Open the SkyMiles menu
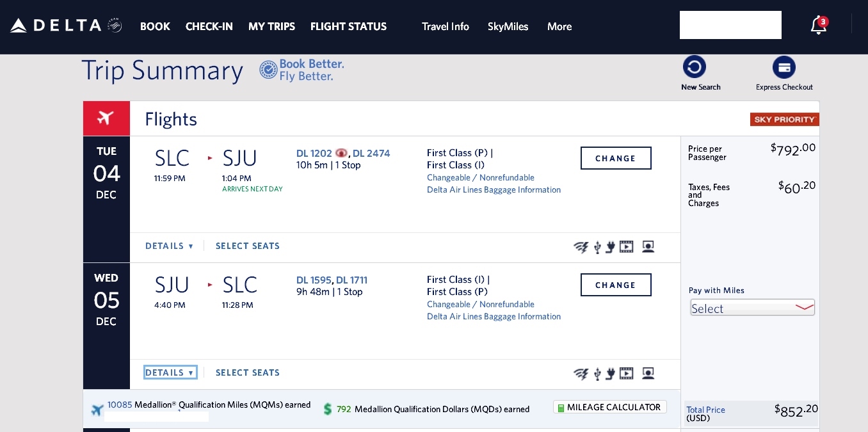 coord(508,26)
